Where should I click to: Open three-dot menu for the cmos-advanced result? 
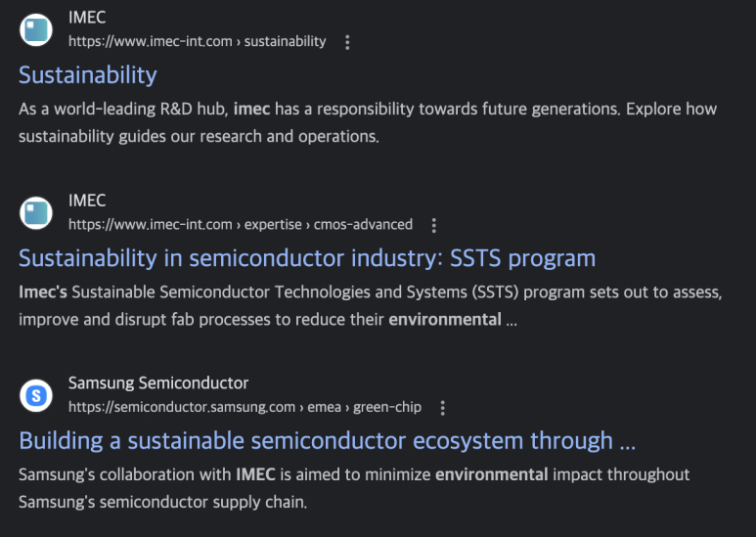coord(434,225)
